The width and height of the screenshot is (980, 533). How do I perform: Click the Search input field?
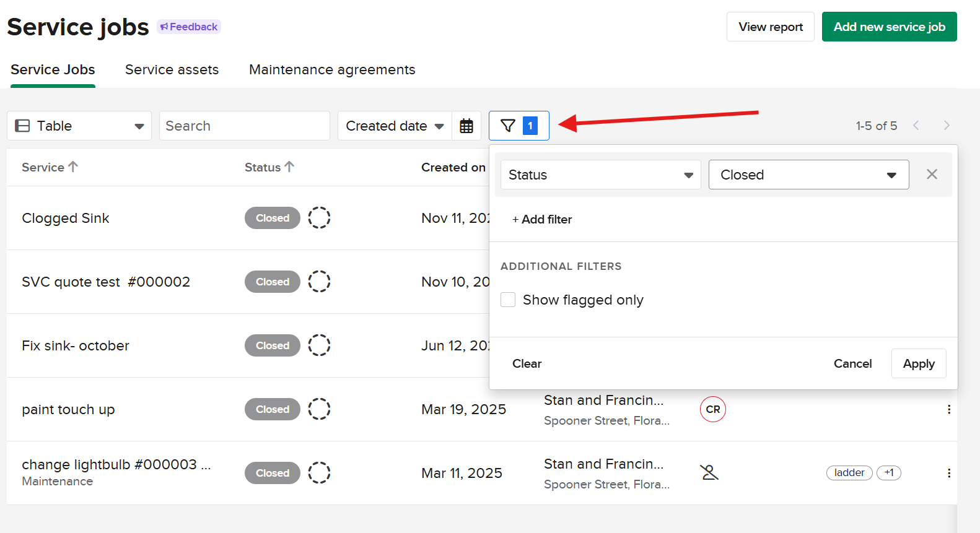(x=244, y=126)
